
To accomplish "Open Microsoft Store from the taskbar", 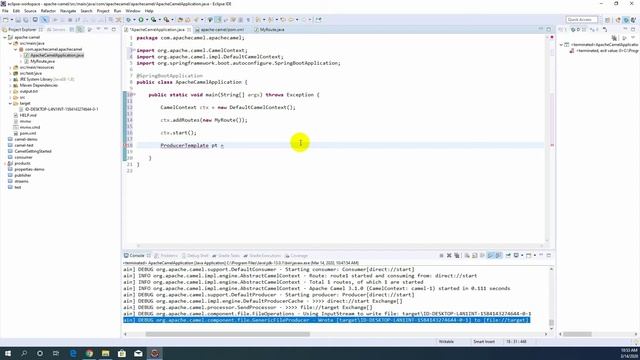I will 122,353.
